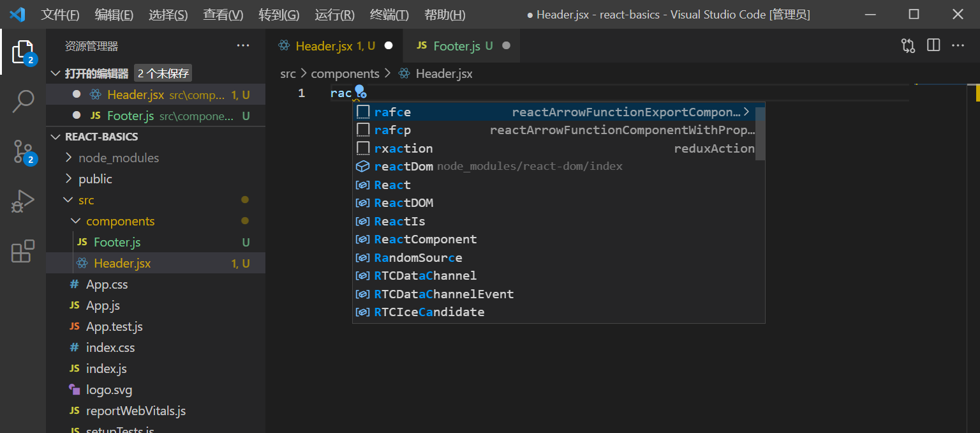
Task: Open the Run and Debug view
Action: [23, 201]
